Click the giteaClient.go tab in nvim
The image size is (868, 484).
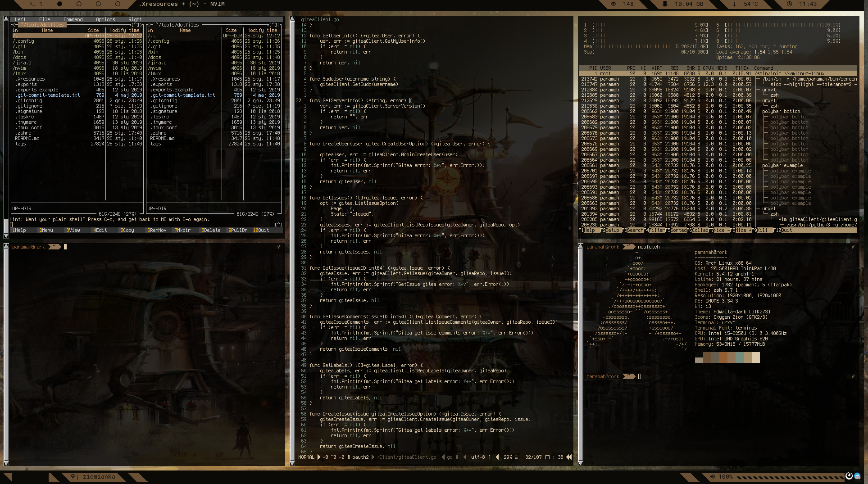320,19
